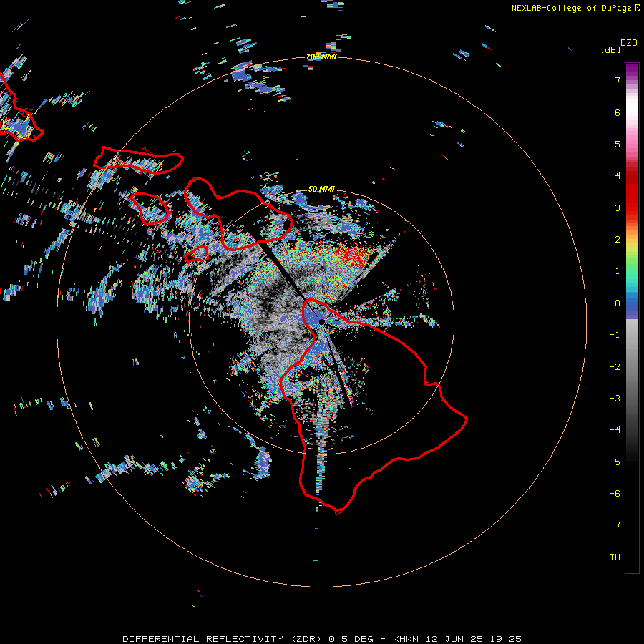
Task: Click the NEXLAB-College of DuPage watermark text
Action: point(576,8)
